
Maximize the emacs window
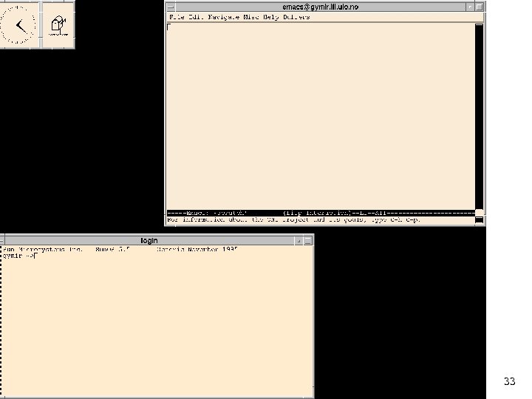point(480,7)
